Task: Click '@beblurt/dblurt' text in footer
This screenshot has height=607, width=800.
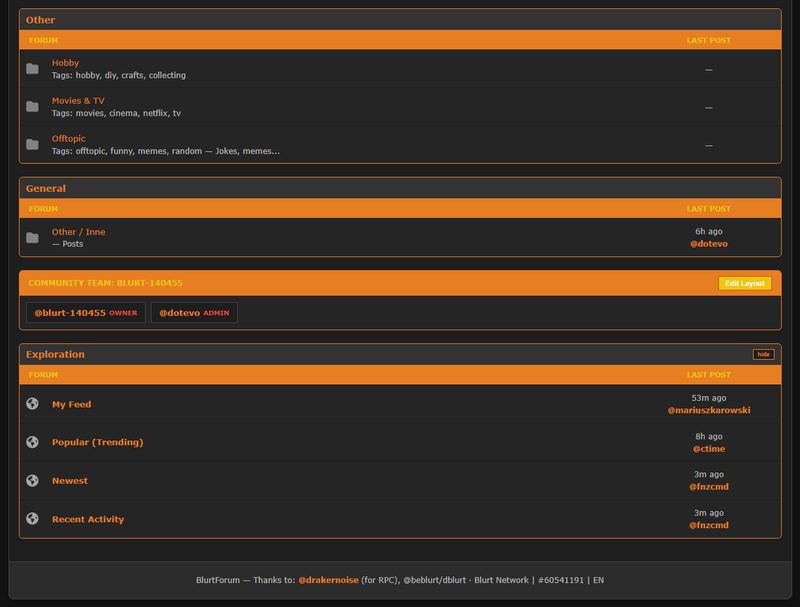Action: coord(434,580)
